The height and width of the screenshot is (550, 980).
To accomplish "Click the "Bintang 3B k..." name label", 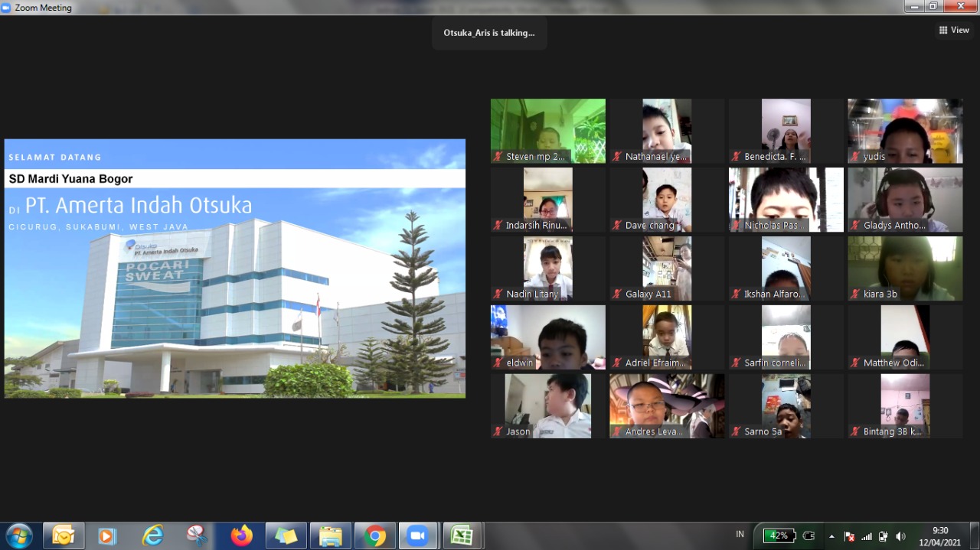I will pos(893,432).
